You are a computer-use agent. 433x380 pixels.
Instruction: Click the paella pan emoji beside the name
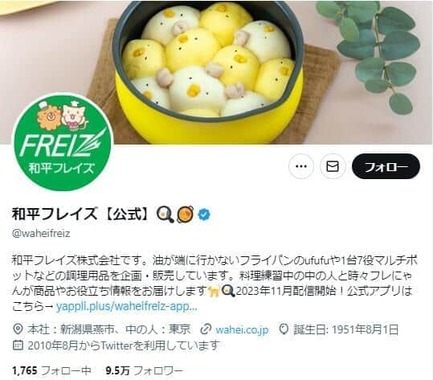click(185, 215)
